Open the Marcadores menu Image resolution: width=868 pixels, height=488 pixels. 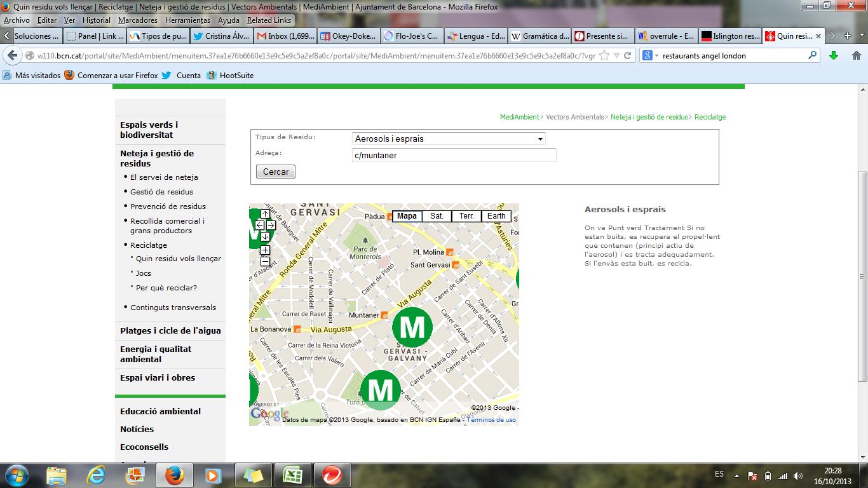click(137, 20)
